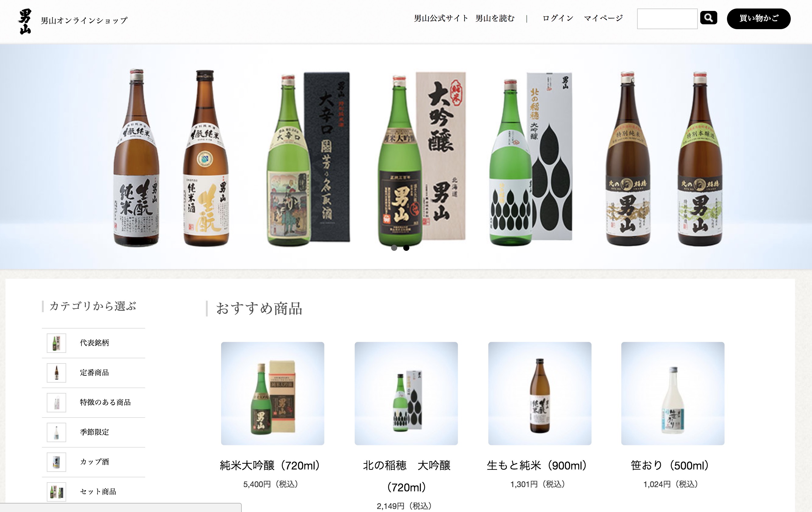Open the 代表銘柄 category

click(x=94, y=343)
